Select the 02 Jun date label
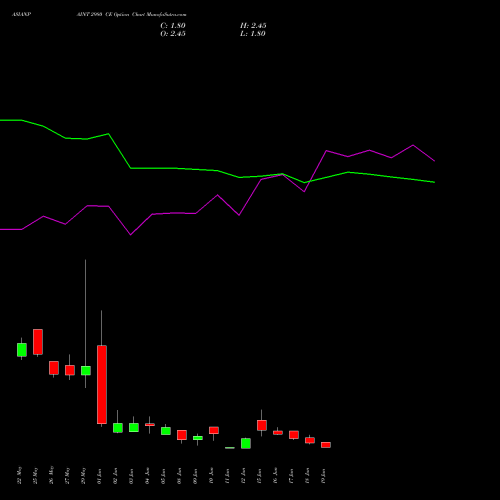The width and height of the screenshot is (500, 500). tap(115, 476)
